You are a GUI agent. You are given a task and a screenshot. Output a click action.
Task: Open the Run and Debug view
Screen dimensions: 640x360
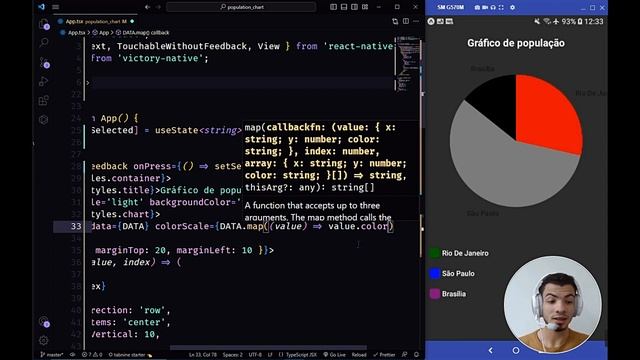(x=44, y=81)
